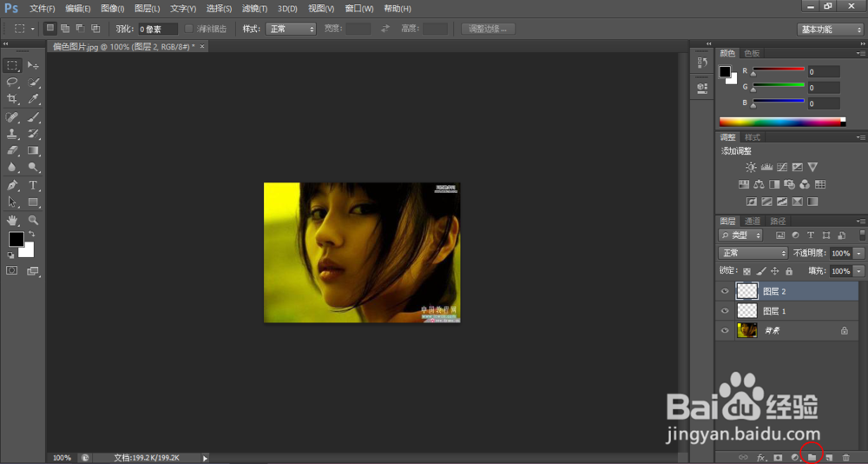Viewport: 868px width, 464px height.
Task: Hide 图层 2 with its eye icon
Action: tap(725, 292)
